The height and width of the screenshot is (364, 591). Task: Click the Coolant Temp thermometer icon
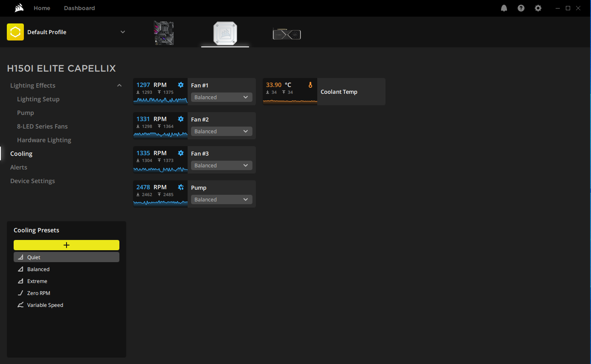click(310, 85)
